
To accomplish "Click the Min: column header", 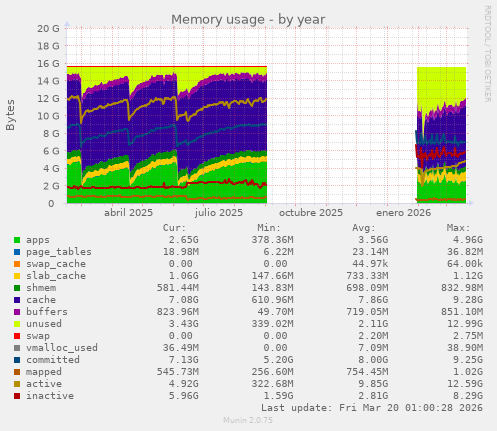I will 269,228.
